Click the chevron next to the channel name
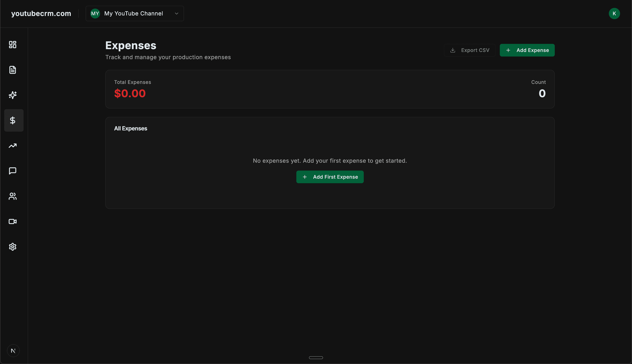The height and width of the screenshot is (364, 632). 176,14
